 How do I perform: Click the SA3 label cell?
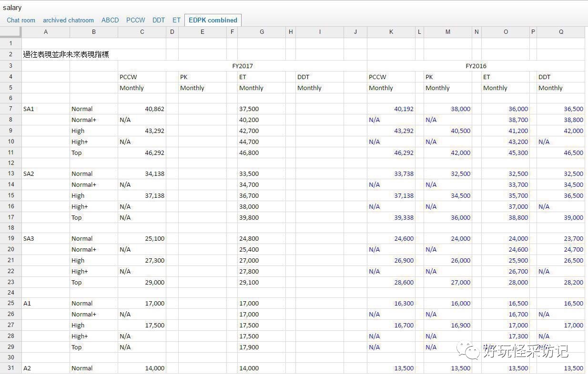click(x=46, y=238)
